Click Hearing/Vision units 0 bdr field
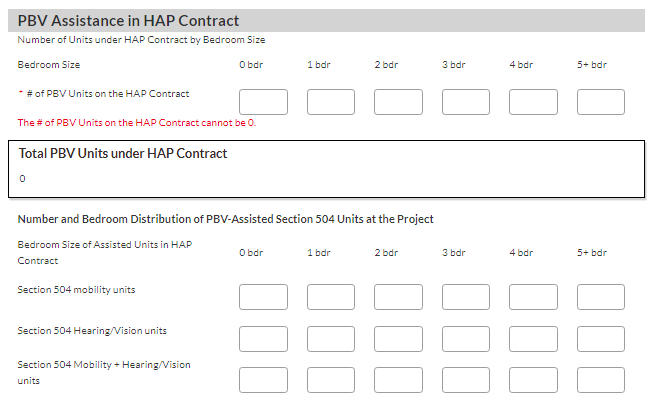Image resolution: width=667 pixels, height=403 pixels. coord(263,338)
